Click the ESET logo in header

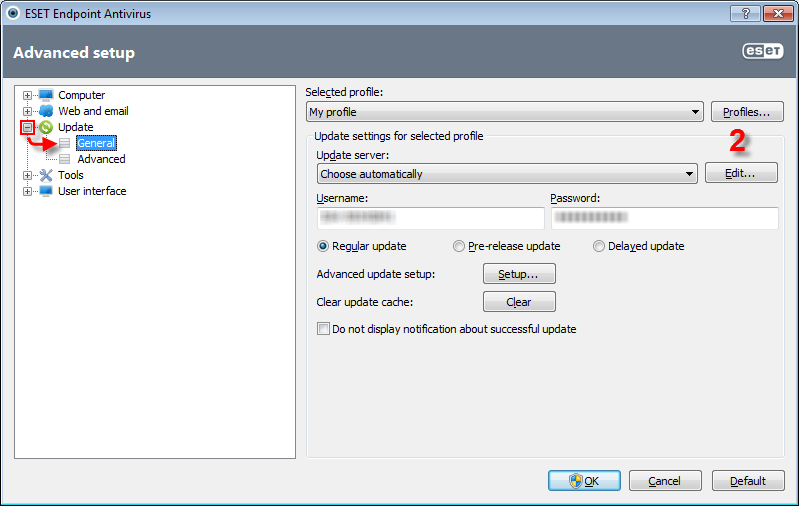pyautogui.click(x=762, y=51)
